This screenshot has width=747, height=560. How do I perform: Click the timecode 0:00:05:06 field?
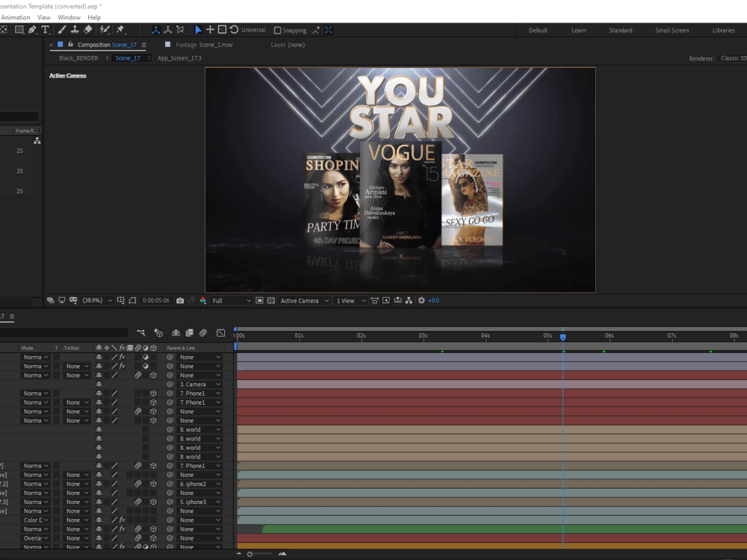(156, 300)
